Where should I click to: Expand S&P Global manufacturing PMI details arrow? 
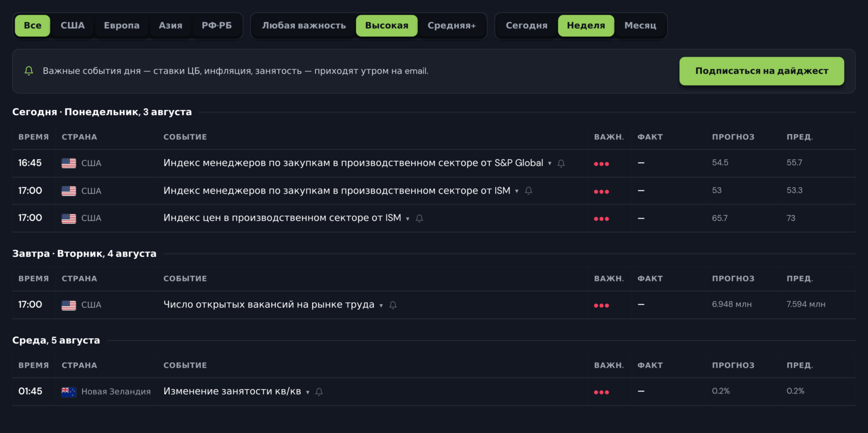[550, 164]
